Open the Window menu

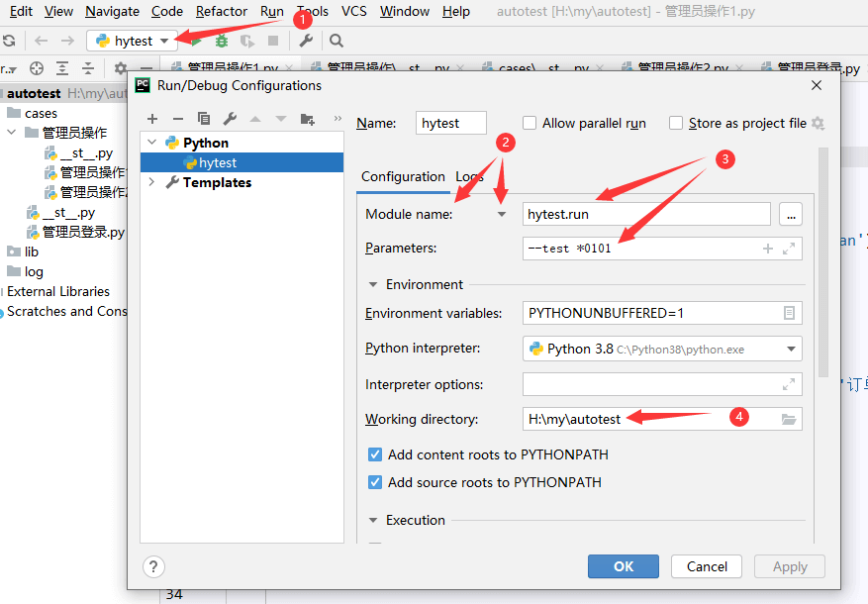405,11
